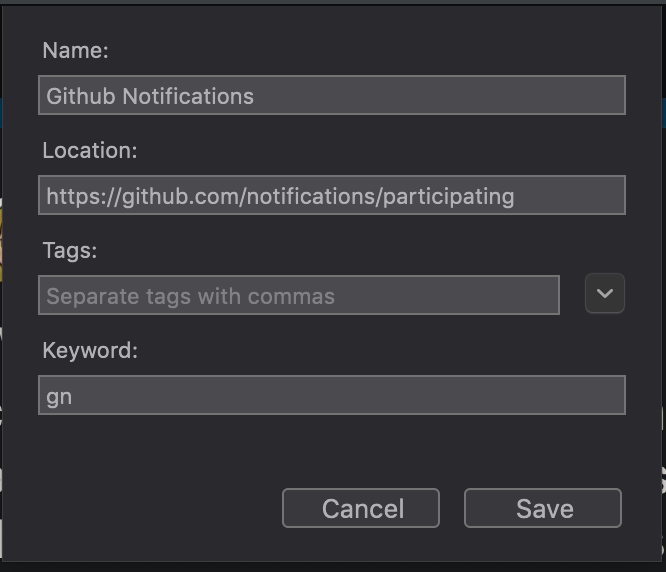Click the Name field containing Github Notifications
This screenshot has height=572, width=666.
(332, 95)
